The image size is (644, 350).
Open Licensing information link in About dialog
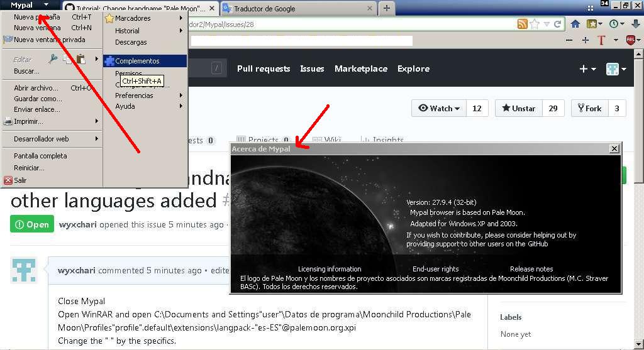click(330, 269)
